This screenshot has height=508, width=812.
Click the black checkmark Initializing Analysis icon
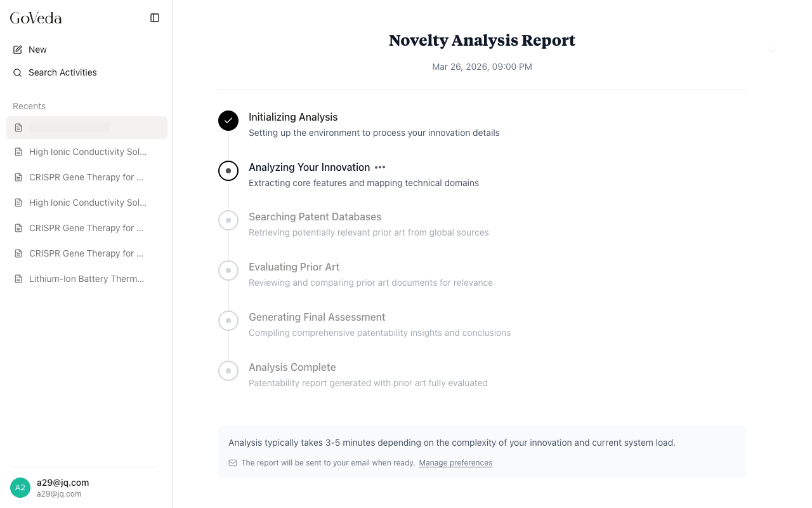click(228, 121)
